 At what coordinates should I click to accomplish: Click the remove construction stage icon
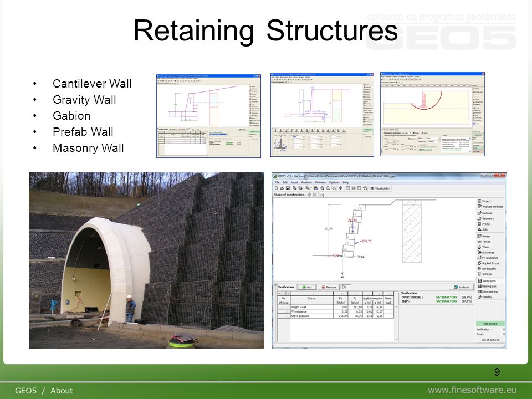coord(315,195)
